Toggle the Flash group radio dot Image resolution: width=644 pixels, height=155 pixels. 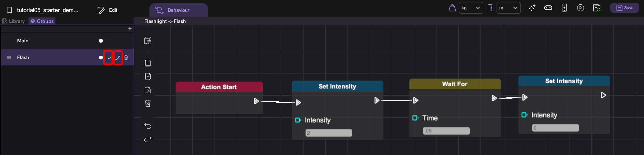tap(101, 57)
